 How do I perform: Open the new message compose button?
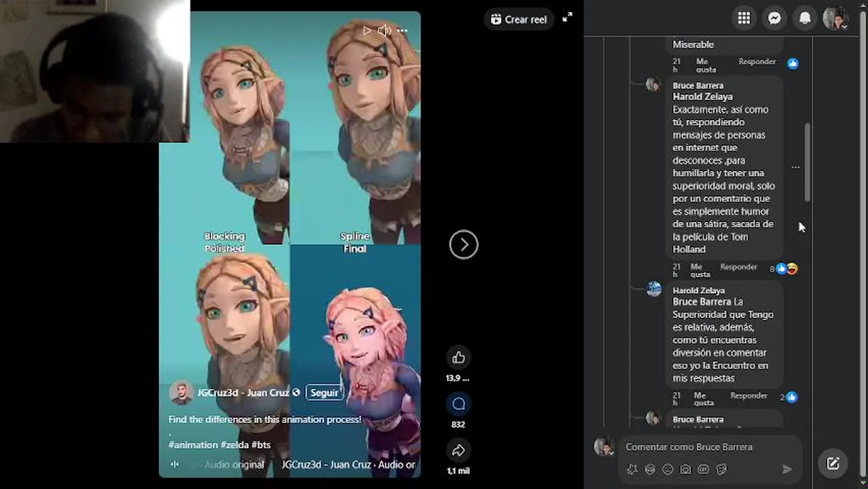click(x=833, y=464)
